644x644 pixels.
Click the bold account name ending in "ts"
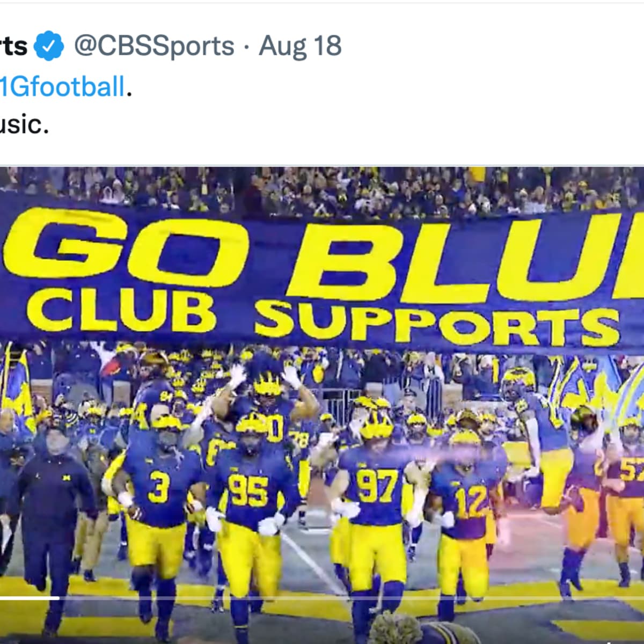[x=13, y=46]
